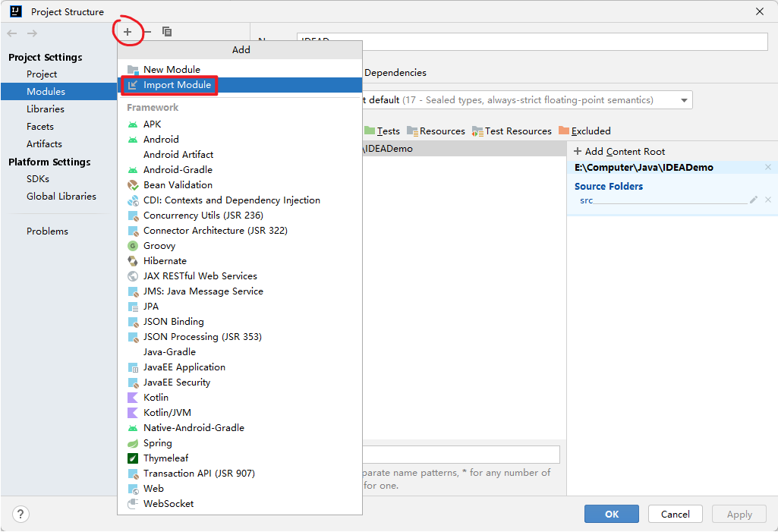
Task: Add Spring framework
Action: point(240,443)
